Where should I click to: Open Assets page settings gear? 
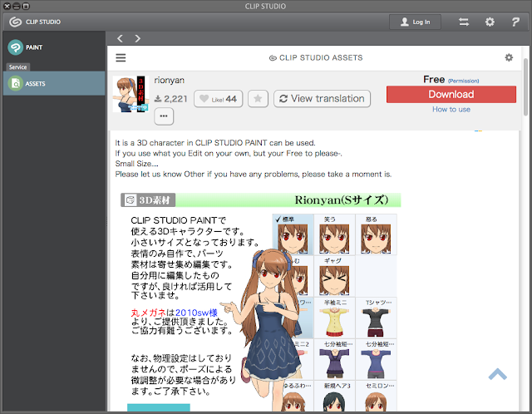[x=509, y=57]
